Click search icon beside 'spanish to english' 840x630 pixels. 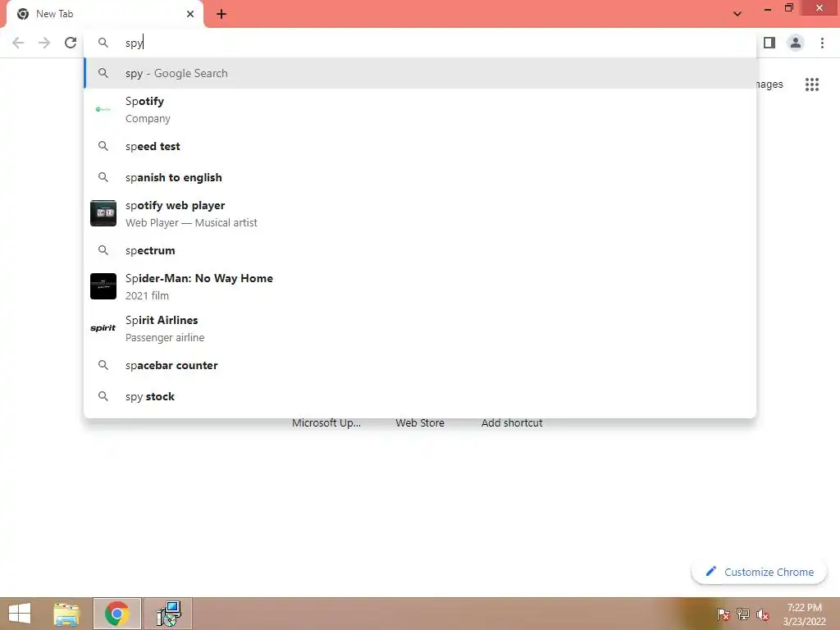103,177
